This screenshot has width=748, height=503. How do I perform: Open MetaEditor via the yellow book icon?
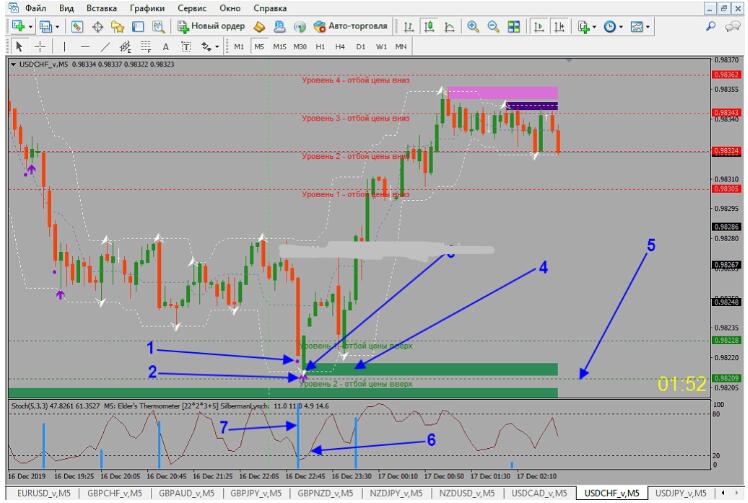click(259, 27)
